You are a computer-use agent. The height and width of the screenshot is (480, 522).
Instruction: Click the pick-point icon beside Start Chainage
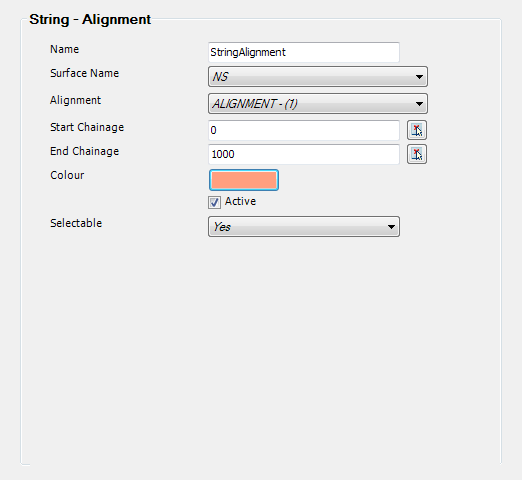(x=417, y=130)
